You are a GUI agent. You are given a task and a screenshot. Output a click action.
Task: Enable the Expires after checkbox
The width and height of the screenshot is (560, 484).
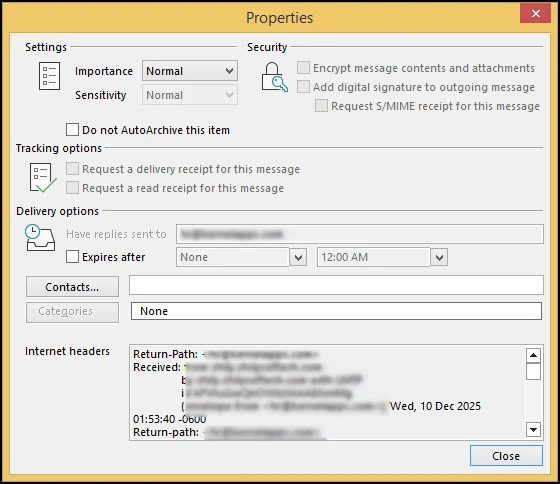click(x=72, y=256)
